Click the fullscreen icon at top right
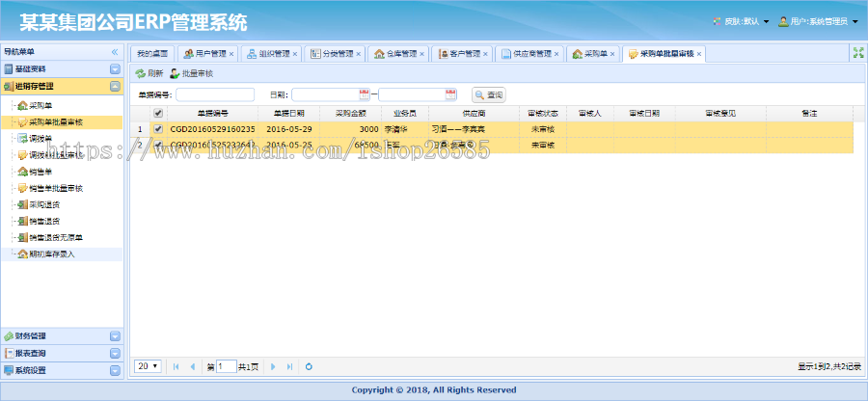Viewport: 868px width, 401px height. tap(856, 54)
